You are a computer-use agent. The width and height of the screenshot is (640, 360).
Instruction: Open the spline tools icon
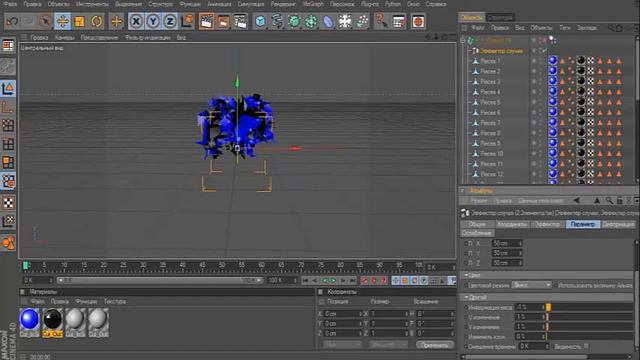tap(277, 21)
